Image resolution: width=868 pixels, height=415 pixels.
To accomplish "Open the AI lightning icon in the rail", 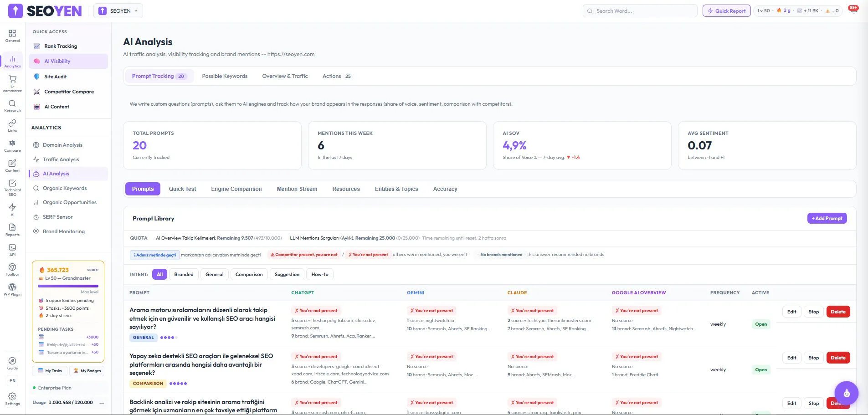I will pyautogui.click(x=12, y=210).
